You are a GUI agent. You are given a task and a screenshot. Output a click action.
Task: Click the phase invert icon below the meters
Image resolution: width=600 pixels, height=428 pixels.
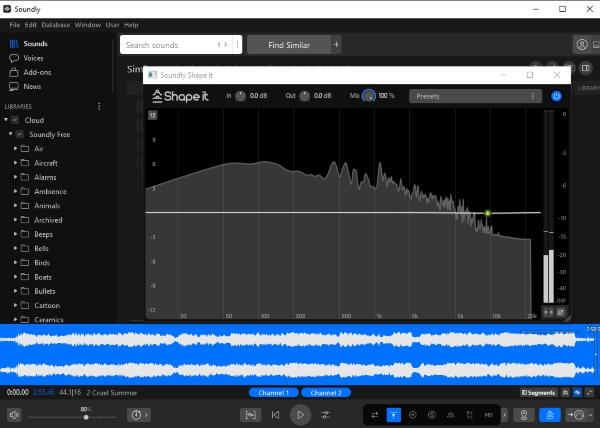[x=560, y=312]
